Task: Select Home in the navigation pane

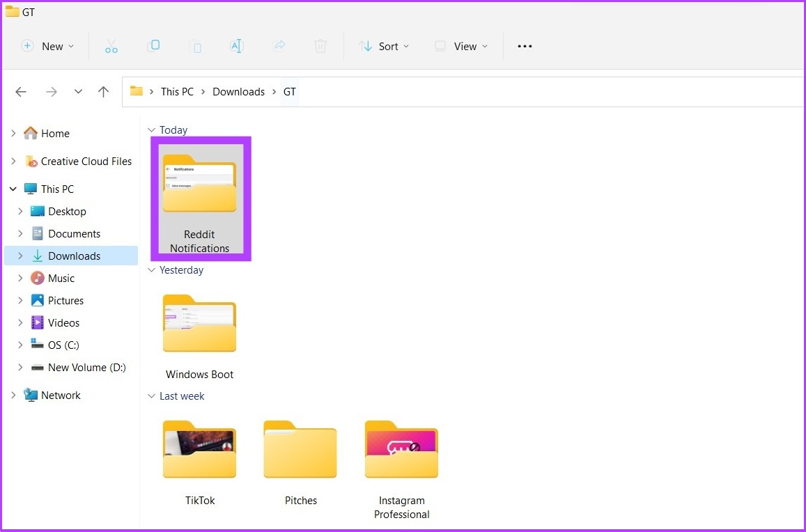Action: (x=55, y=133)
